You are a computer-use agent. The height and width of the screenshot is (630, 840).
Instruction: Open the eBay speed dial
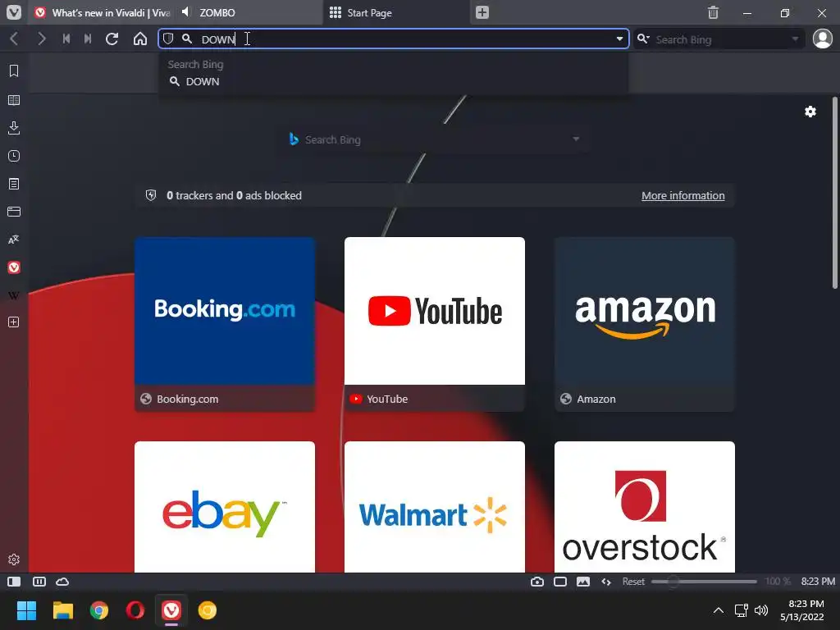coord(225,507)
